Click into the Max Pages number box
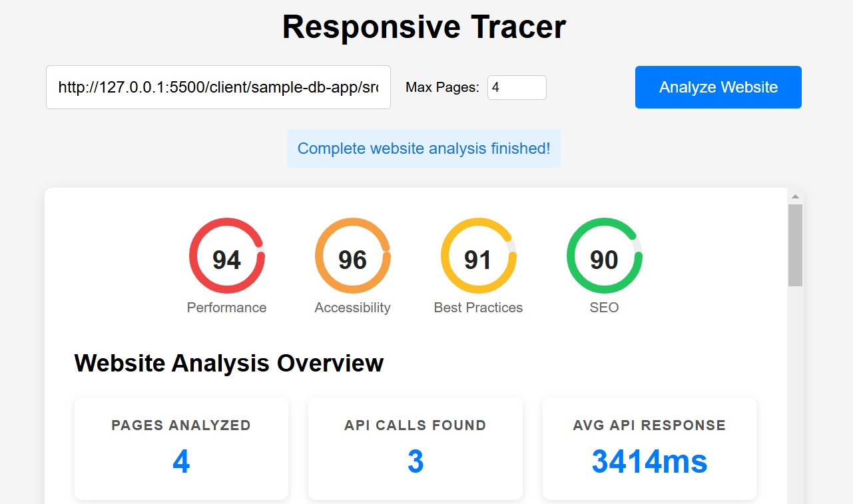 click(516, 87)
